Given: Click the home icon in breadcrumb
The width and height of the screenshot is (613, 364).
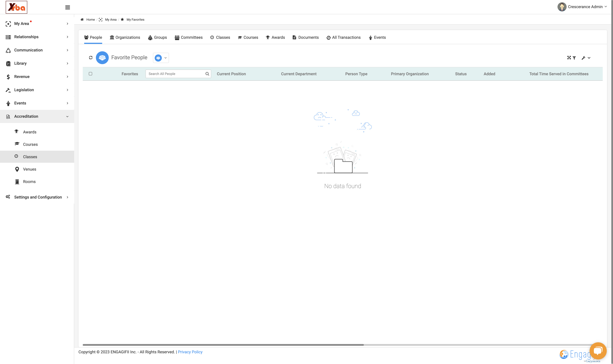Looking at the screenshot, I should coord(82,20).
